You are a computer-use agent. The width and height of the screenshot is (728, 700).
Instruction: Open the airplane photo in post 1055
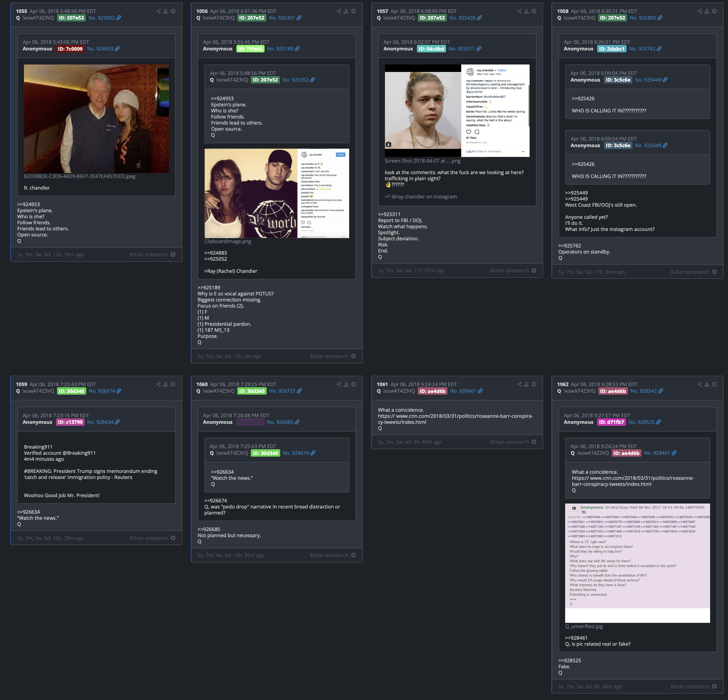coord(96,119)
